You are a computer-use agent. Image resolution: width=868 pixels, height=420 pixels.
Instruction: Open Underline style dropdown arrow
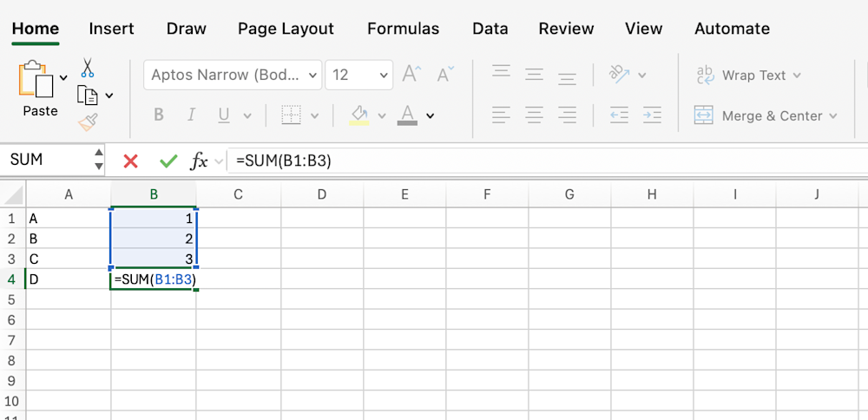(x=247, y=115)
